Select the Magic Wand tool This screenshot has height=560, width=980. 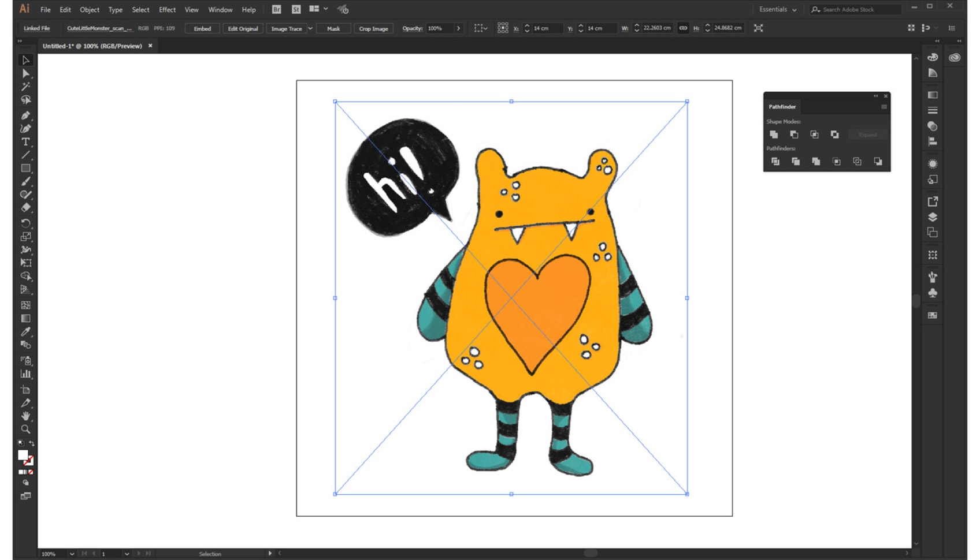pyautogui.click(x=25, y=87)
